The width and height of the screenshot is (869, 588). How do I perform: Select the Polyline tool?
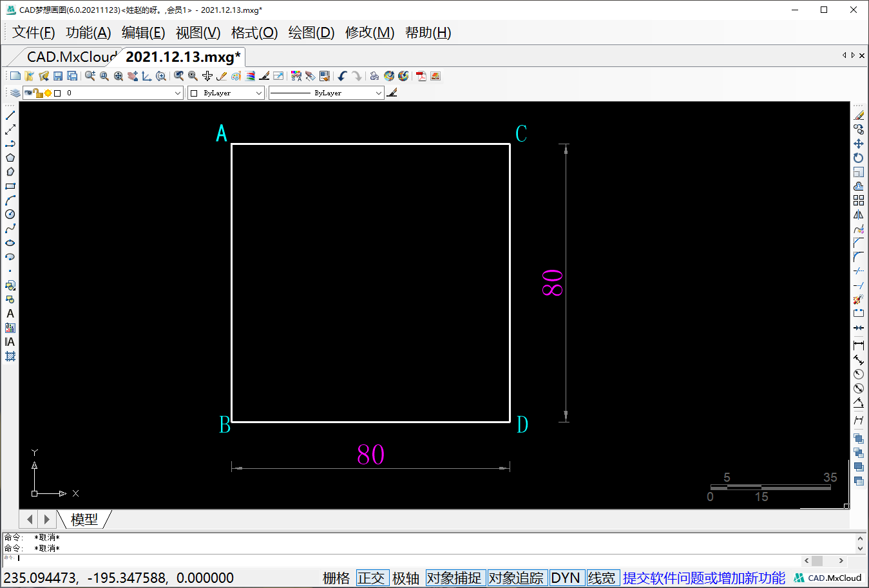[10, 144]
